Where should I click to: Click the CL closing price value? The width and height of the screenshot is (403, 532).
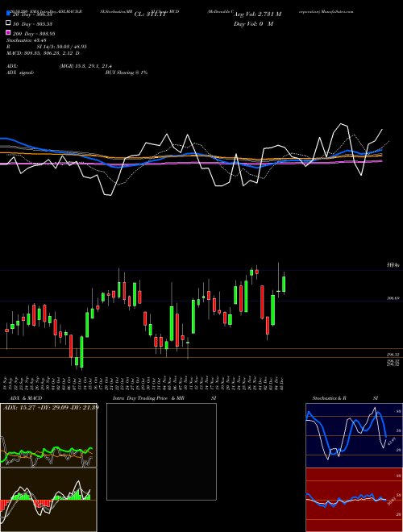(x=151, y=15)
